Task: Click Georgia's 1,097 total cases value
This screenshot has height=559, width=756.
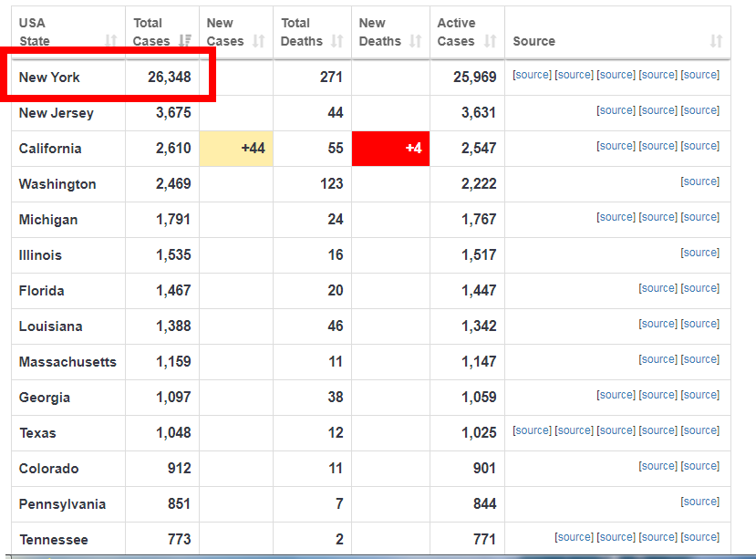Action: click(173, 398)
